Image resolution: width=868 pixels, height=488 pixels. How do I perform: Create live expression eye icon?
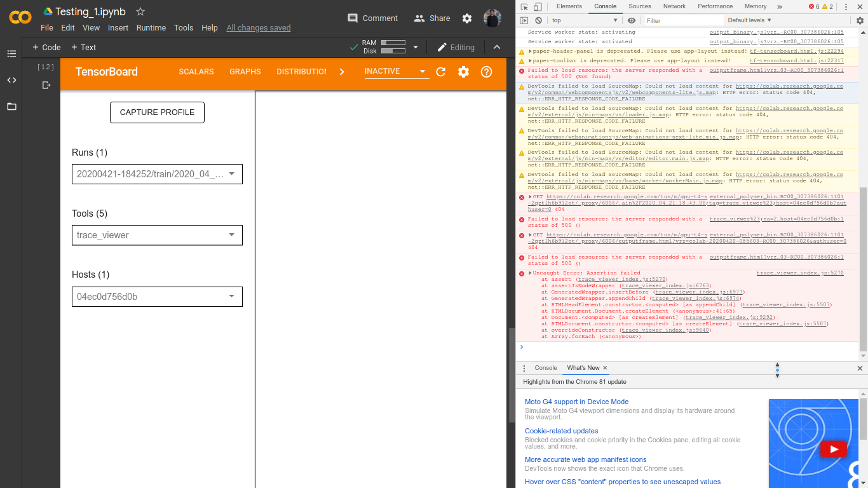pyautogui.click(x=632, y=20)
